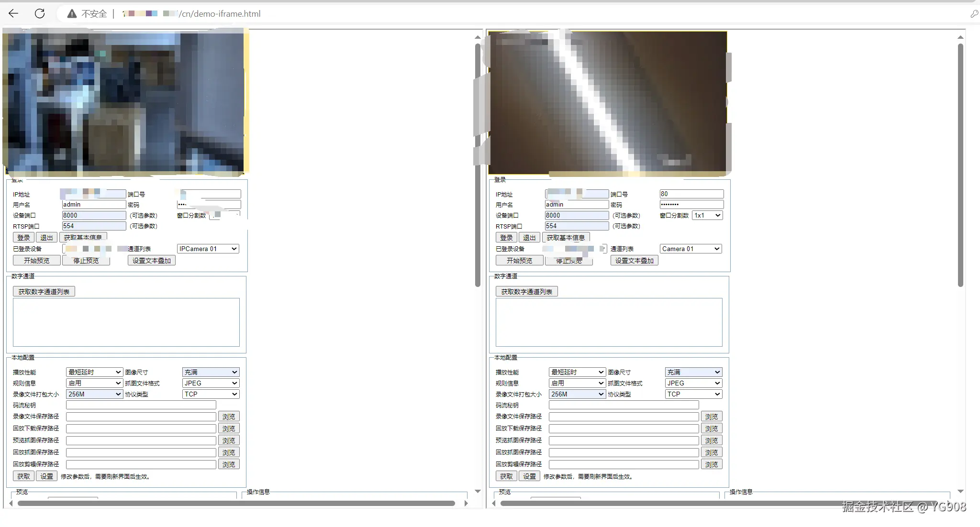Click 浏览 beside left 录像文件保存路径
Image resolution: width=980 pixels, height=527 pixels.
[229, 417]
